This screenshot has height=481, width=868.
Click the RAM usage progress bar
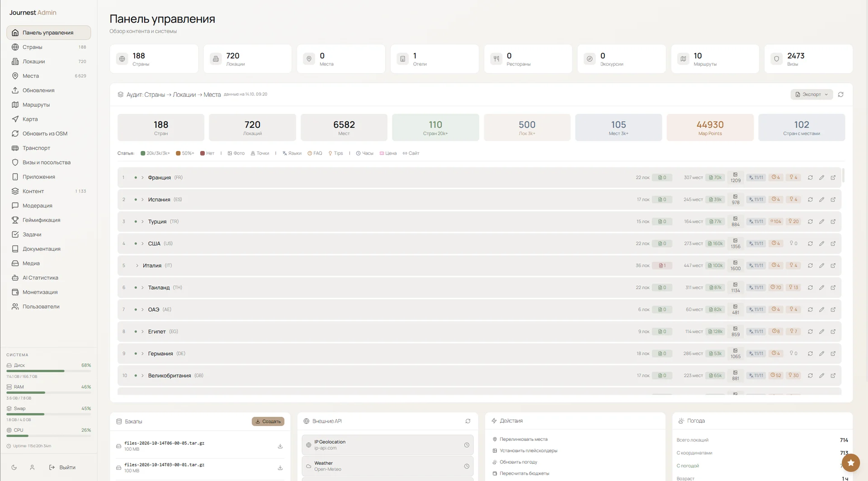pyautogui.click(x=48, y=392)
